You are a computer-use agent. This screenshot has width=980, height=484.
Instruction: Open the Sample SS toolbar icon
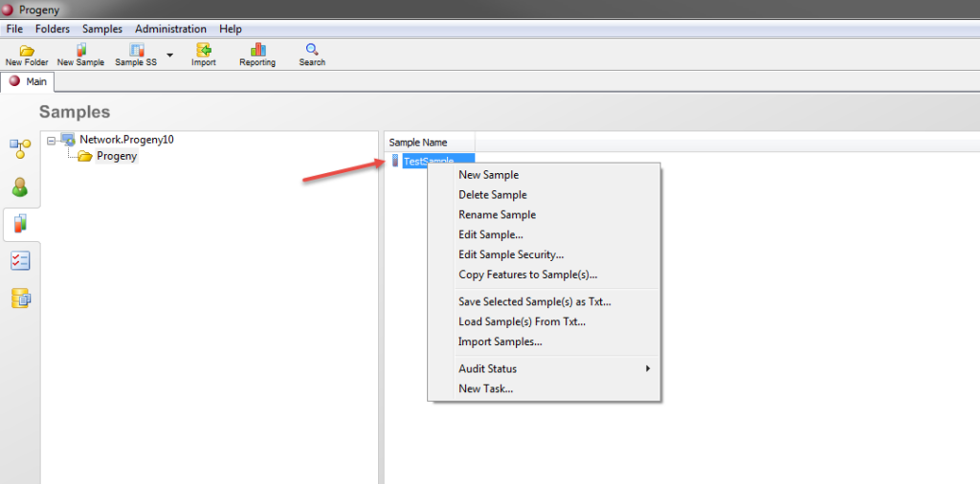tap(136, 50)
